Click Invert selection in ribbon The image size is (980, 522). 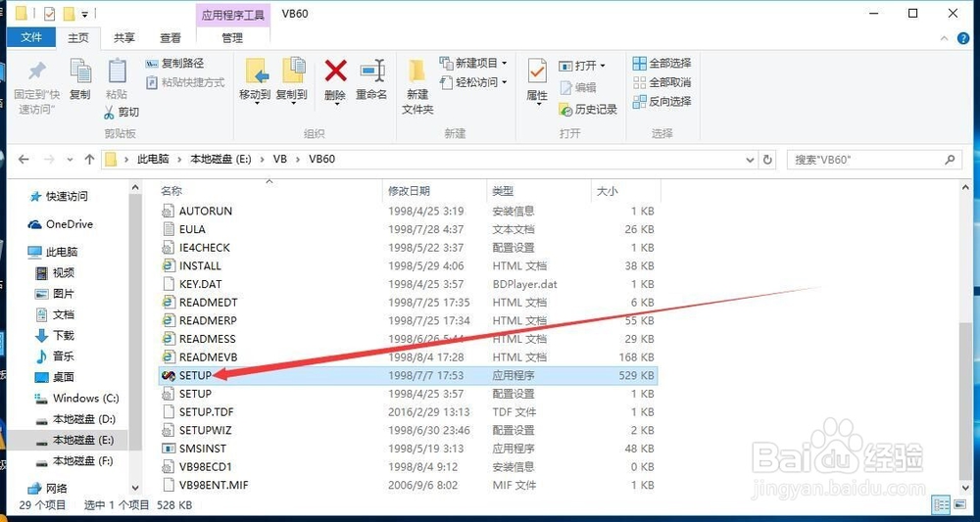pyautogui.click(x=662, y=101)
